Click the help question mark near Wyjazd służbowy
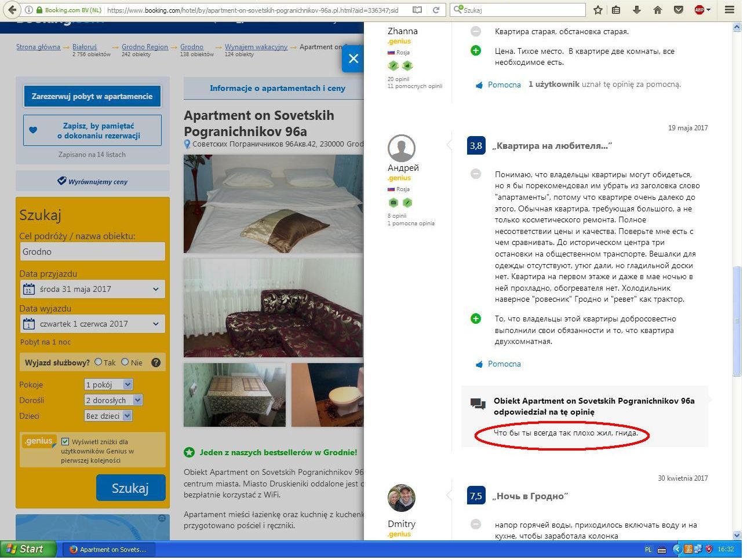The image size is (747, 560). coord(156,363)
